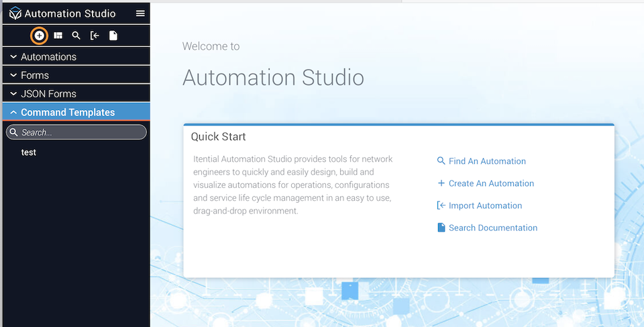Click the Automation Studio logo icon

[x=15, y=13]
